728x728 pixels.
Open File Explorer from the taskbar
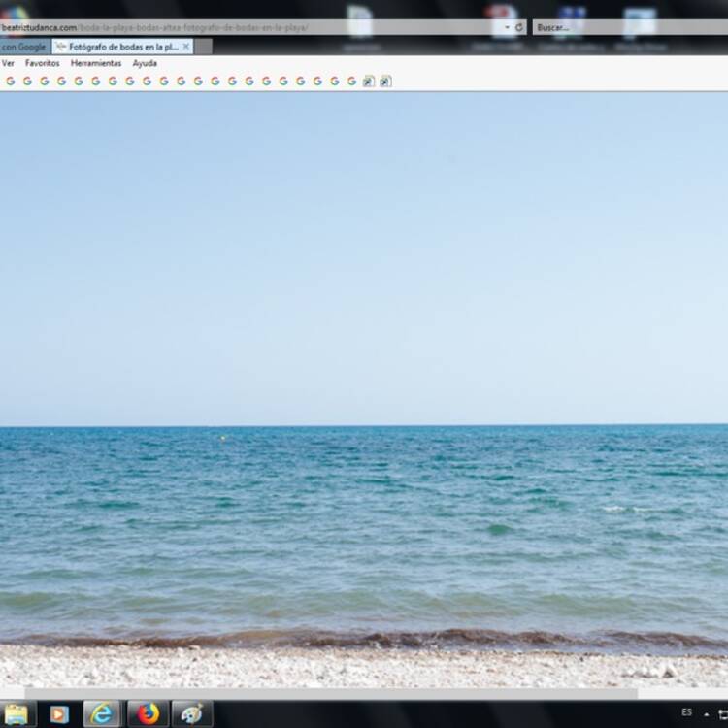point(17,714)
